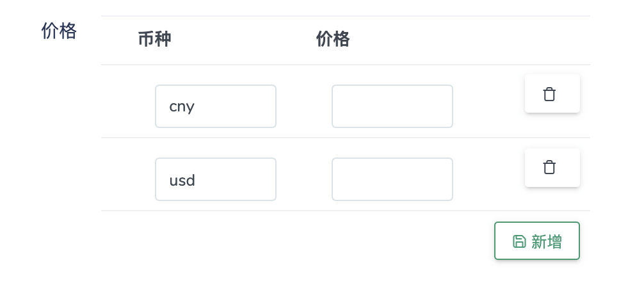The image size is (644, 283).
Task: Click the save icon beside 新增
Action: pos(519,241)
